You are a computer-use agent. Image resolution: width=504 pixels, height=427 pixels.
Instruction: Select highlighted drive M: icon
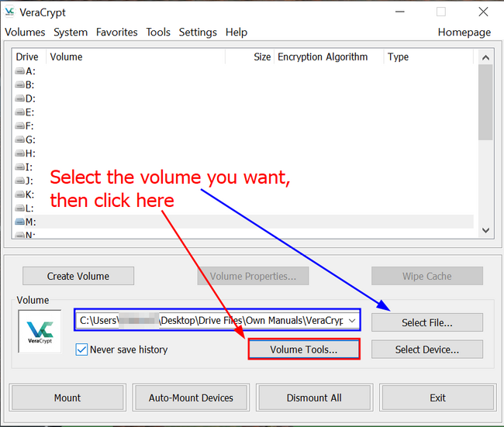(x=20, y=222)
